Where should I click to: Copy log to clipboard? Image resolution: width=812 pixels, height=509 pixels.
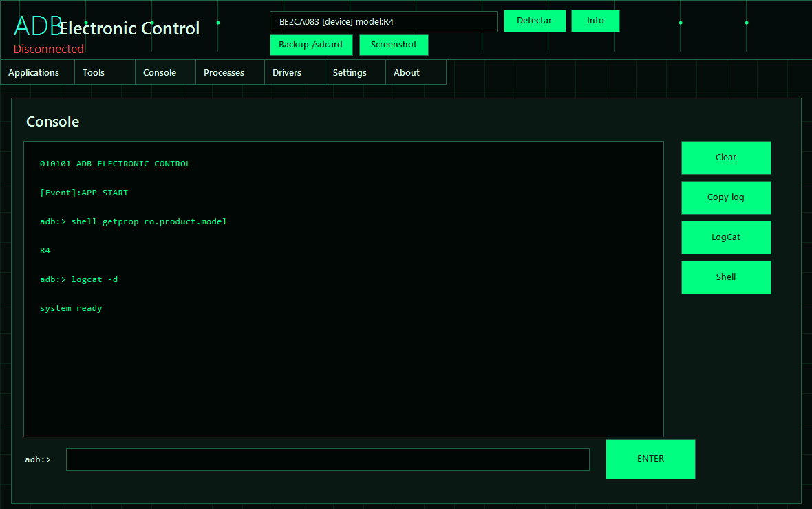click(x=725, y=197)
